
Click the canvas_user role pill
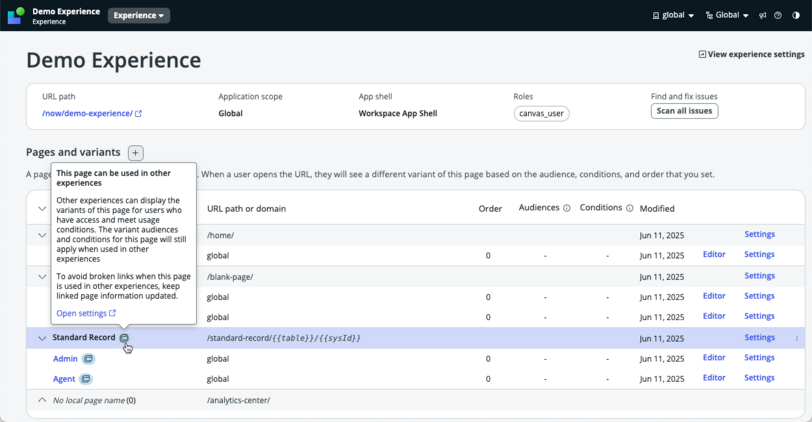tap(541, 113)
